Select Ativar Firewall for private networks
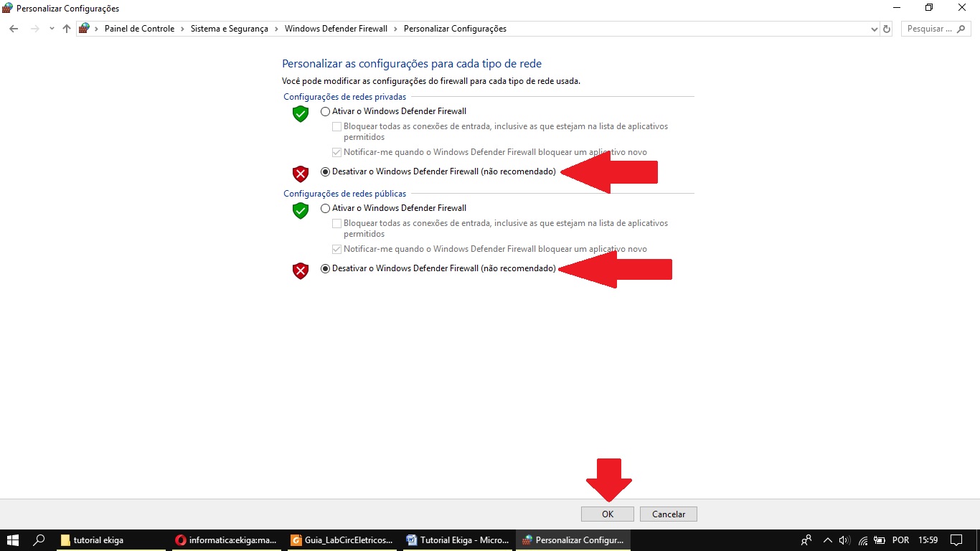Image resolution: width=980 pixels, height=551 pixels. [326, 112]
